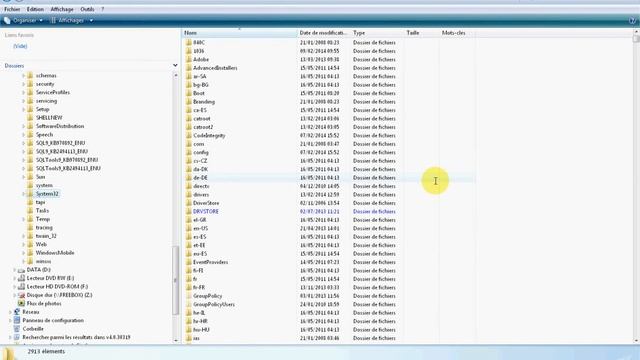The image size is (640, 360).
Task: Select the ias folder name
Action: tap(196, 338)
